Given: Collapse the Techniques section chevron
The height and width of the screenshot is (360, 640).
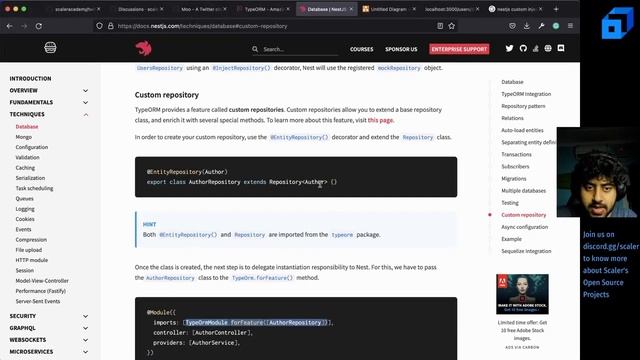Looking at the screenshot, I should [x=85, y=115].
